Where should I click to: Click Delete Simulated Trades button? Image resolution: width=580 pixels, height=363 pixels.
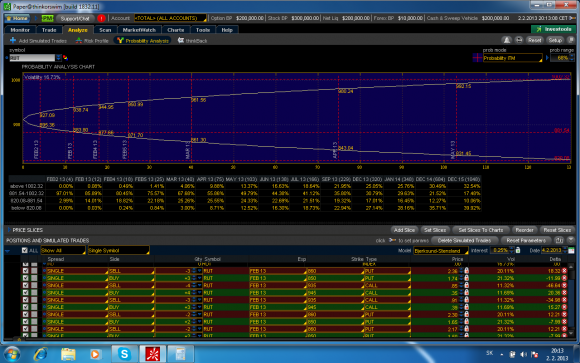point(464,240)
